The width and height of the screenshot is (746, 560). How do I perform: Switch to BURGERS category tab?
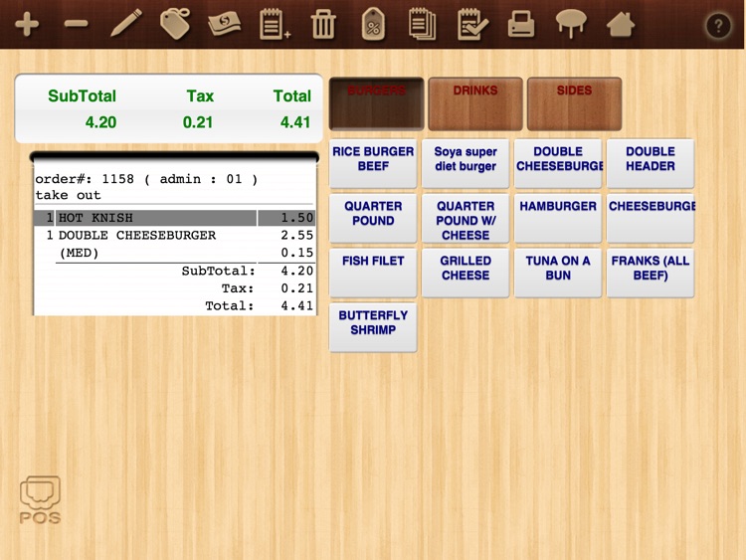coord(376,103)
